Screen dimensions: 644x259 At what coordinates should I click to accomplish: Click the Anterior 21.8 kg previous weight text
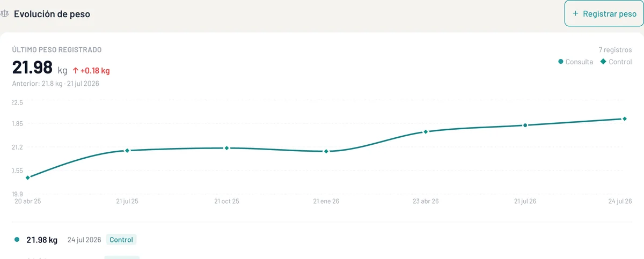pos(56,84)
